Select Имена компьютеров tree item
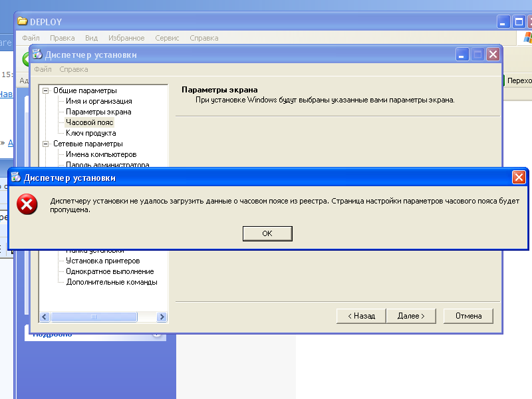The image size is (532, 399). [x=101, y=154]
